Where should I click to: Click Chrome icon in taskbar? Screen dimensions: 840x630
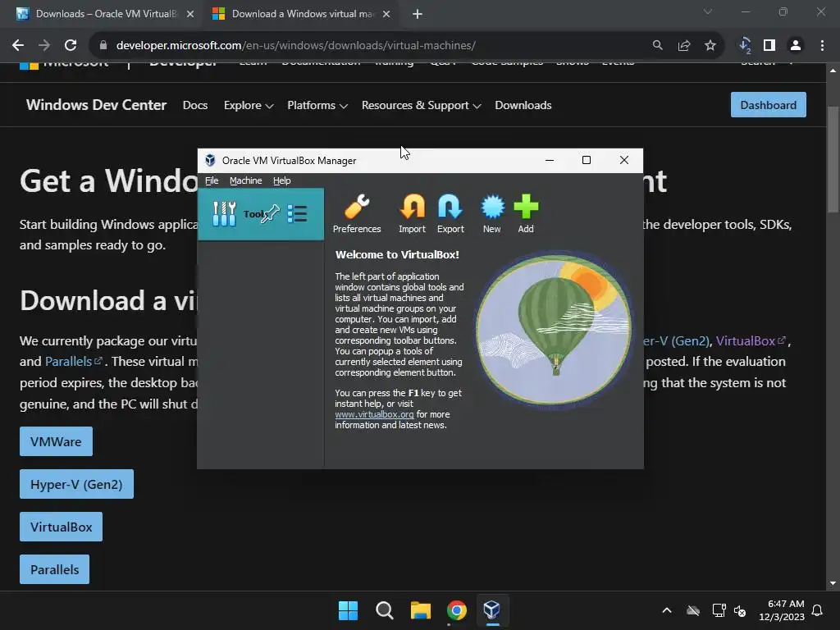(x=456, y=610)
